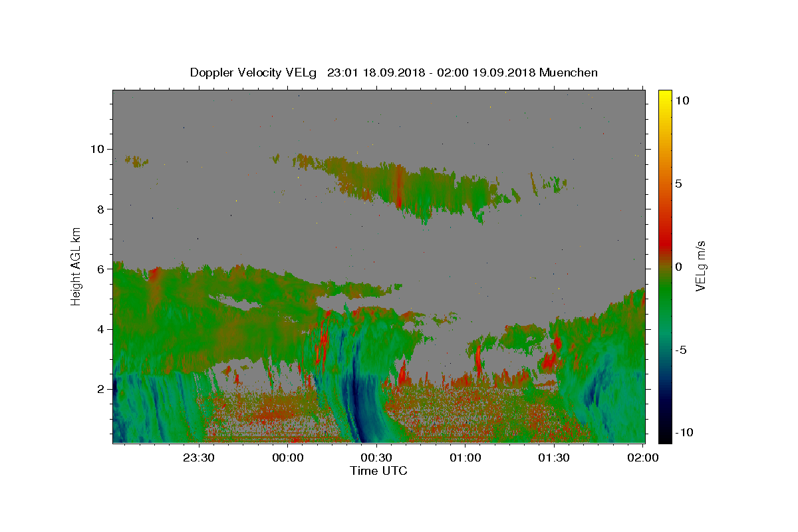Click the 'Height AGL km' axis title

point(76,266)
